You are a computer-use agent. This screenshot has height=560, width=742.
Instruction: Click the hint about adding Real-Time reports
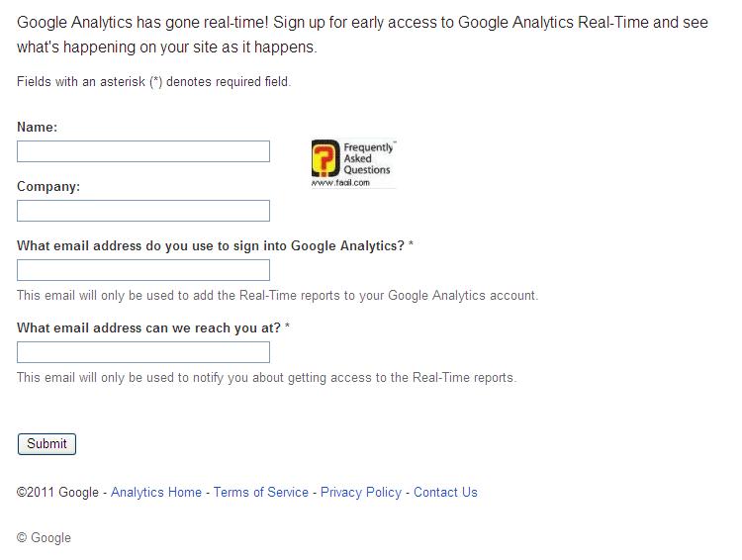click(277, 295)
